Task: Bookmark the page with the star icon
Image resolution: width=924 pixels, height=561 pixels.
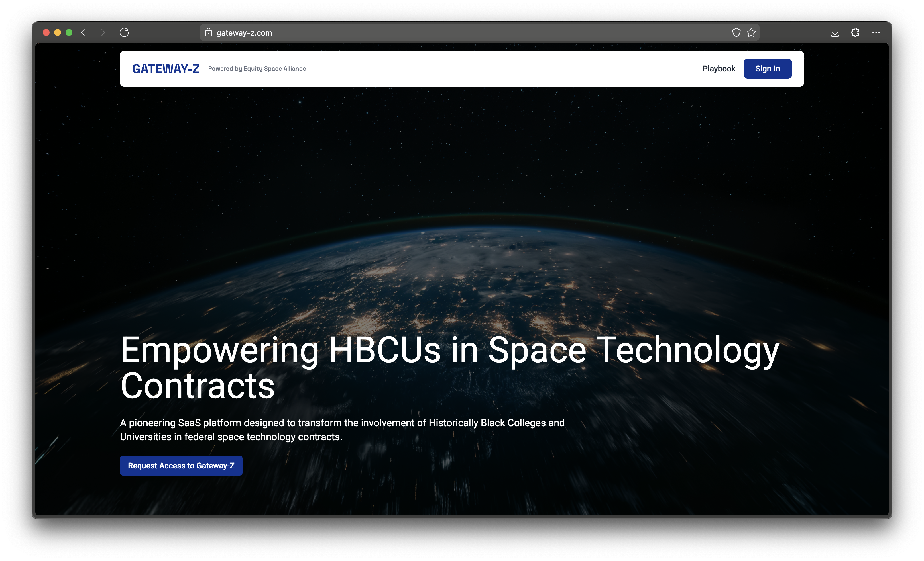Action: click(x=751, y=32)
